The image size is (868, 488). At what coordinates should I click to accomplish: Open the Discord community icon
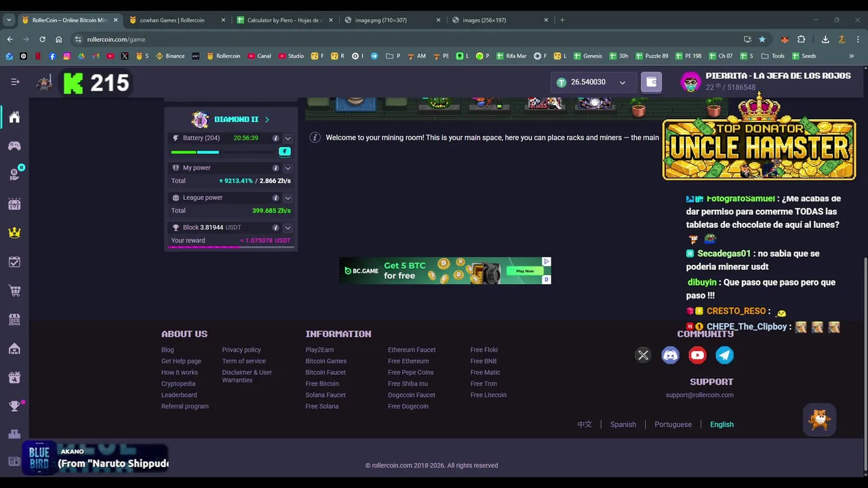(x=670, y=355)
